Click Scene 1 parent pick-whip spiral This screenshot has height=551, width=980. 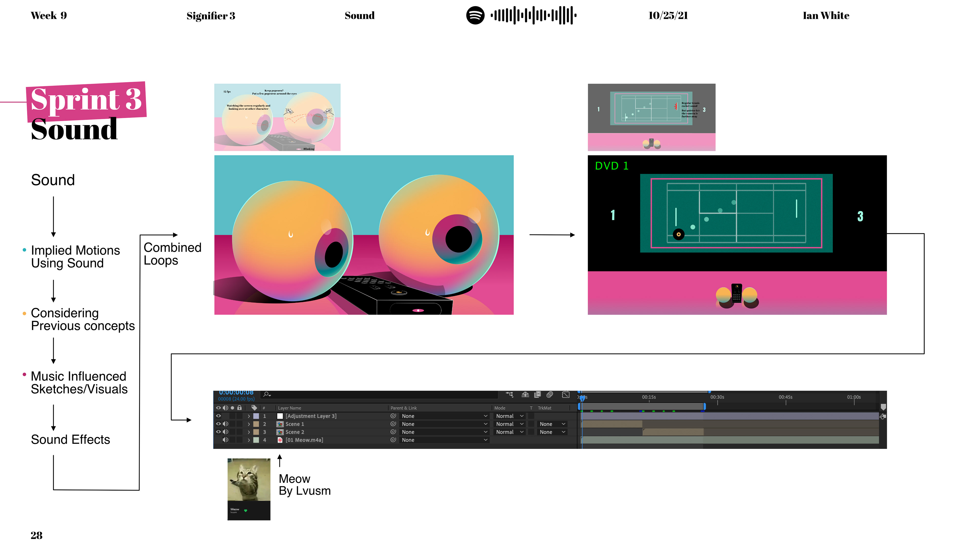click(x=393, y=424)
